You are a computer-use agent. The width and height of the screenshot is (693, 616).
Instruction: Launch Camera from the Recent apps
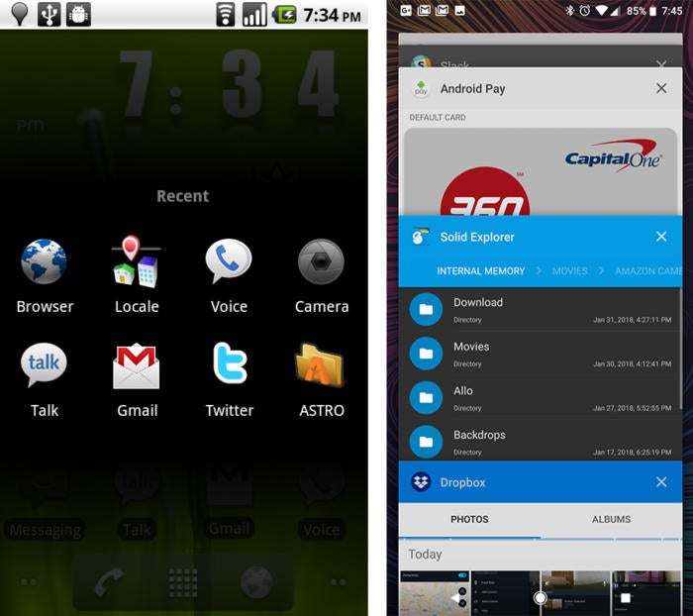321,261
